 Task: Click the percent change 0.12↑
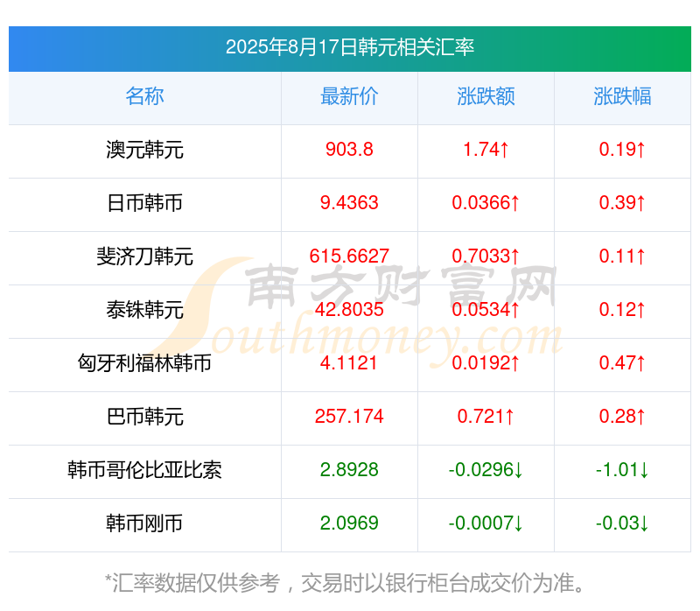pos(622,310)
